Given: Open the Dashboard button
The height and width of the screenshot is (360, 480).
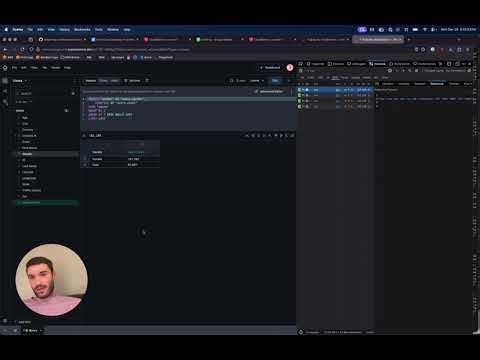Looking at the screenshot, I should (x=270, y=68).
